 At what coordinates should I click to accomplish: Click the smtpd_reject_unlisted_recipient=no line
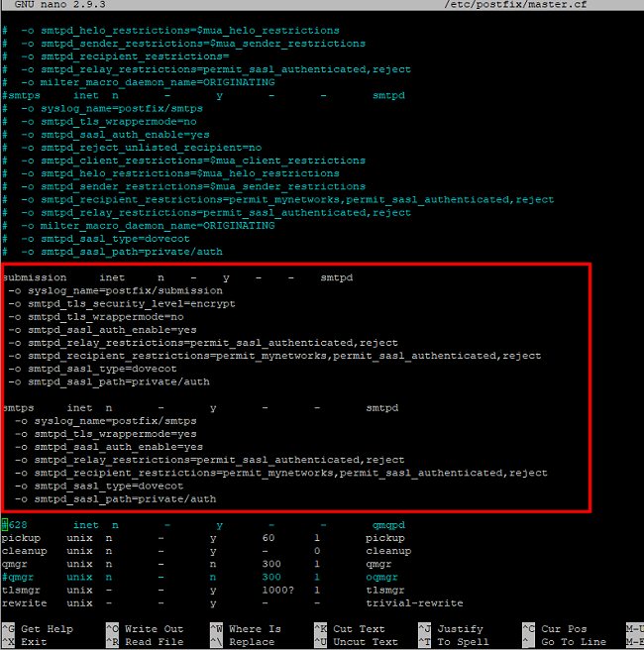[x=132, y=148]
